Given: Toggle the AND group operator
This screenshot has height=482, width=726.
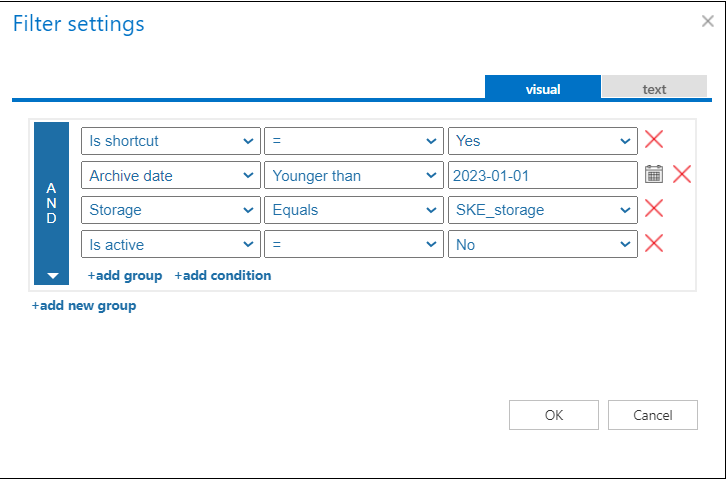Looking at the screenshot, I should (51, 203).
